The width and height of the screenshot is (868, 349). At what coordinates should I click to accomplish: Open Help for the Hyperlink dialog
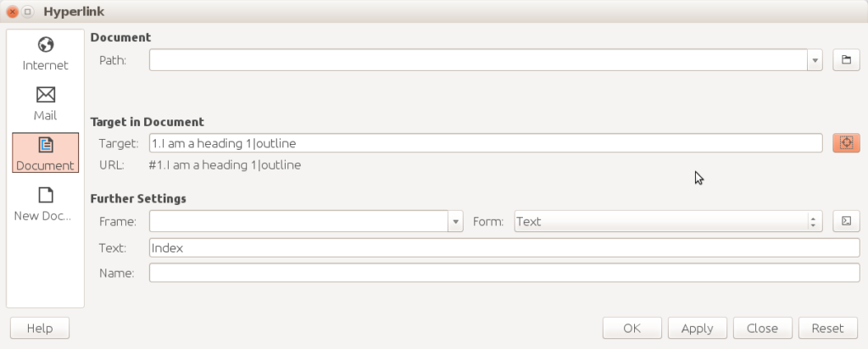(x=39, y=329)
